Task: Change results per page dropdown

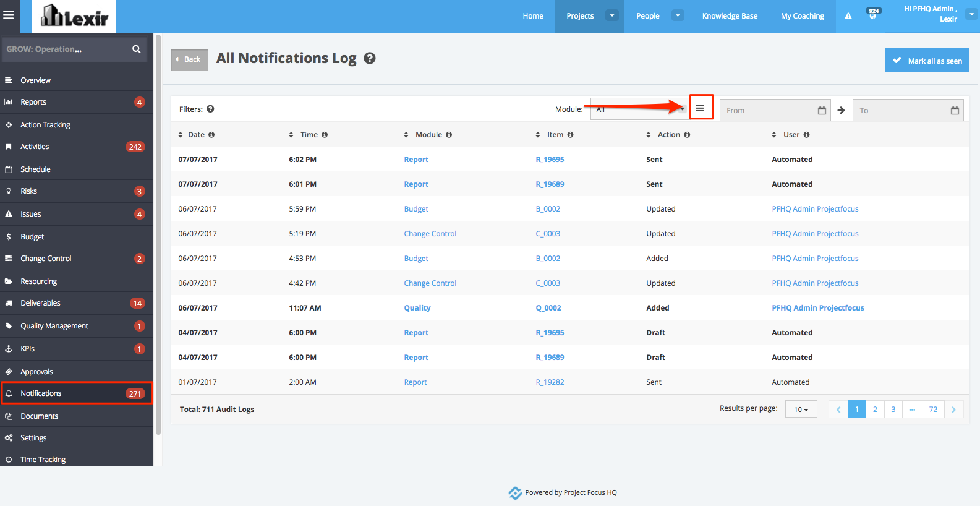Action: coord(801,410)
